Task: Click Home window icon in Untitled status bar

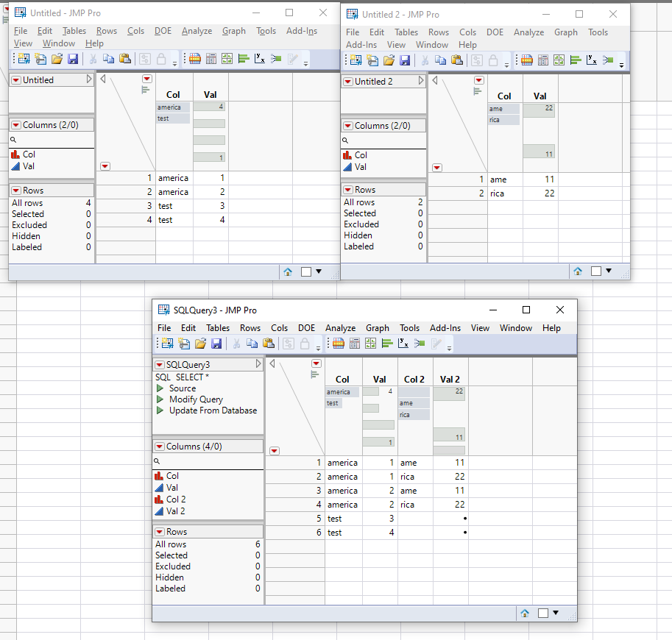Action: (288, 271)
